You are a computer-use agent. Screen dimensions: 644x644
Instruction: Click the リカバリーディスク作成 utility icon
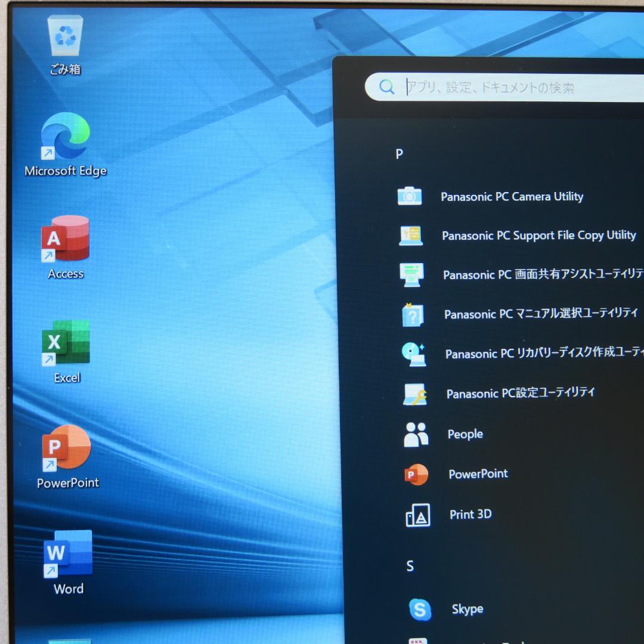(414, 354)
